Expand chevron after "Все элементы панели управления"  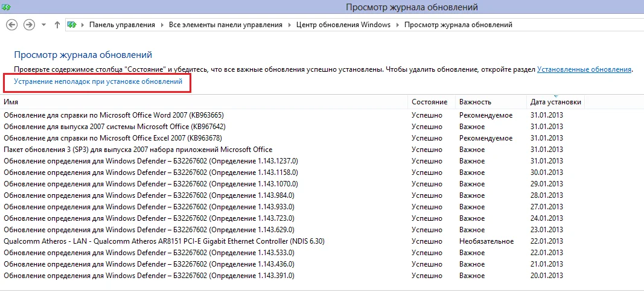coord(289,25)
